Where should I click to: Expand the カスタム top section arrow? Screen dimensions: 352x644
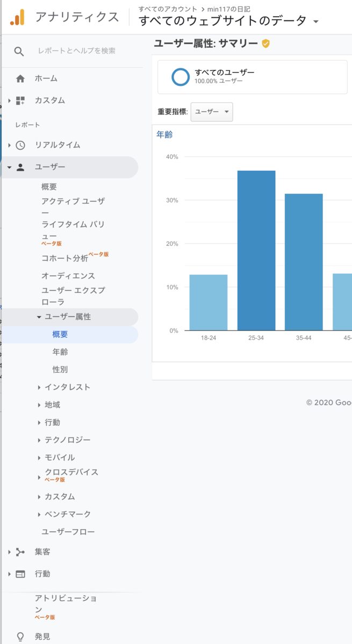click(x=9, y=100)
